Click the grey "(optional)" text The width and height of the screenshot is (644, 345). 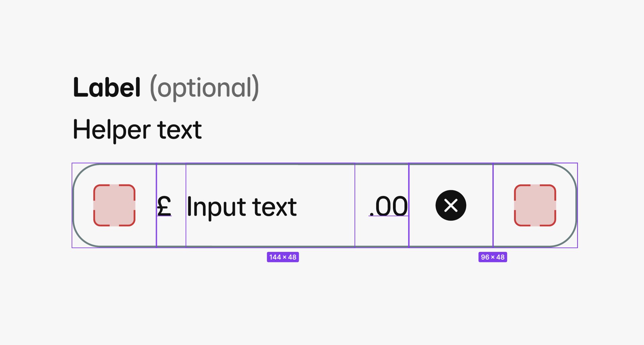(204, 88)
